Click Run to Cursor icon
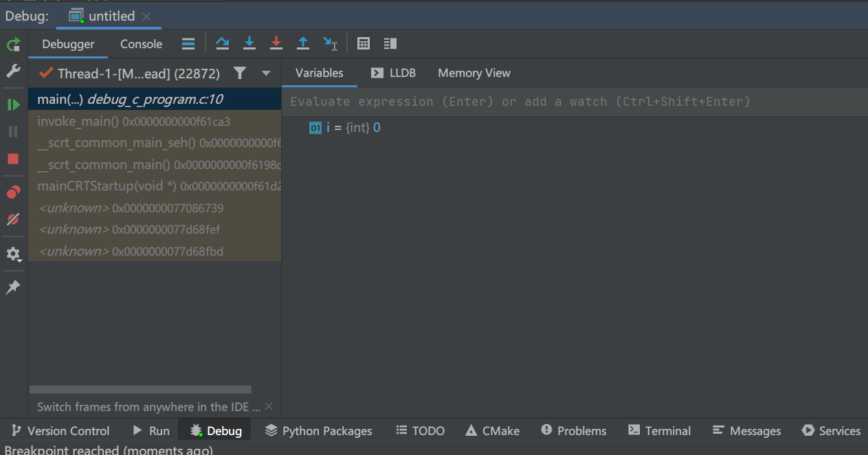 pos(331,44)
